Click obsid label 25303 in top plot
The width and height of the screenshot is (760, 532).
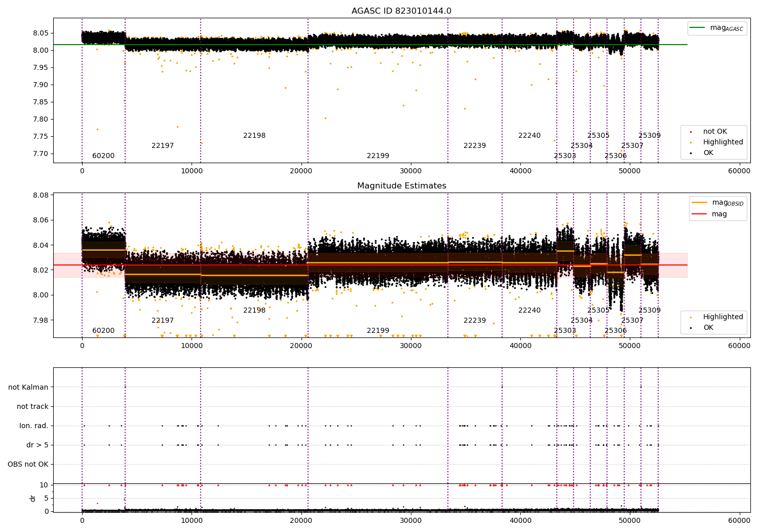point(565,156)
